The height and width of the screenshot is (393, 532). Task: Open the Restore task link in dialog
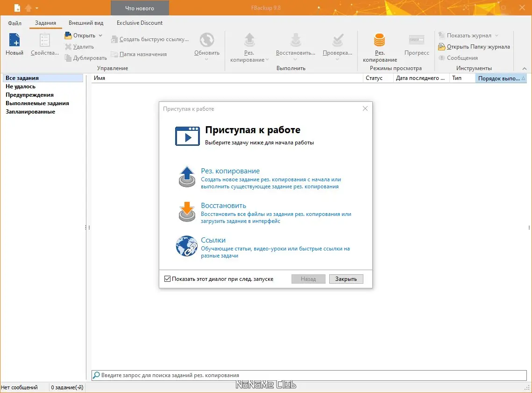223,206
